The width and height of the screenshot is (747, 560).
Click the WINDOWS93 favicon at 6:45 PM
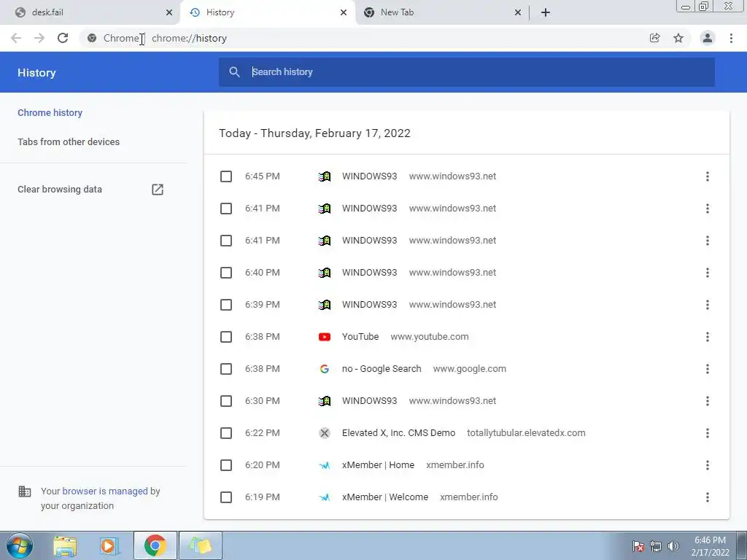pyautogui.click(x=325, y=176)
